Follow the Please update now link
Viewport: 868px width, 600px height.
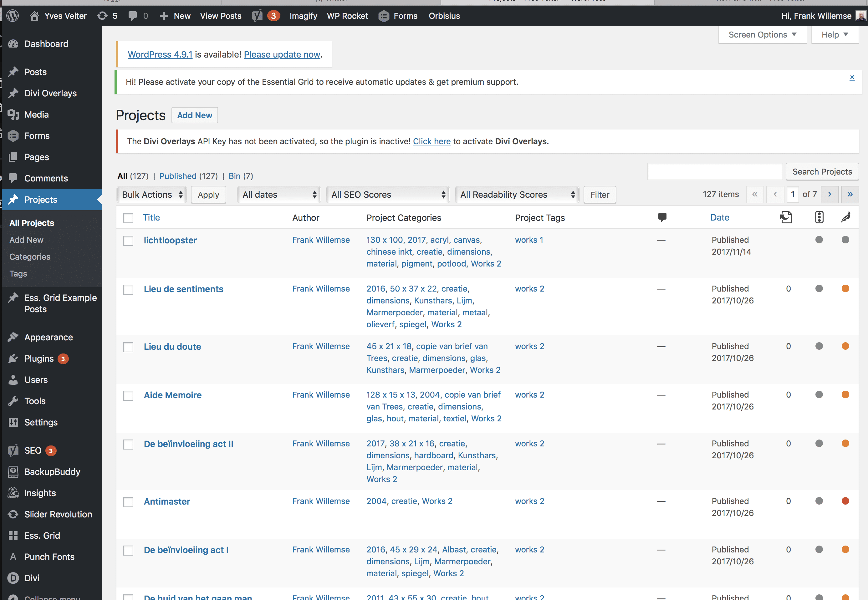[282, 54]
